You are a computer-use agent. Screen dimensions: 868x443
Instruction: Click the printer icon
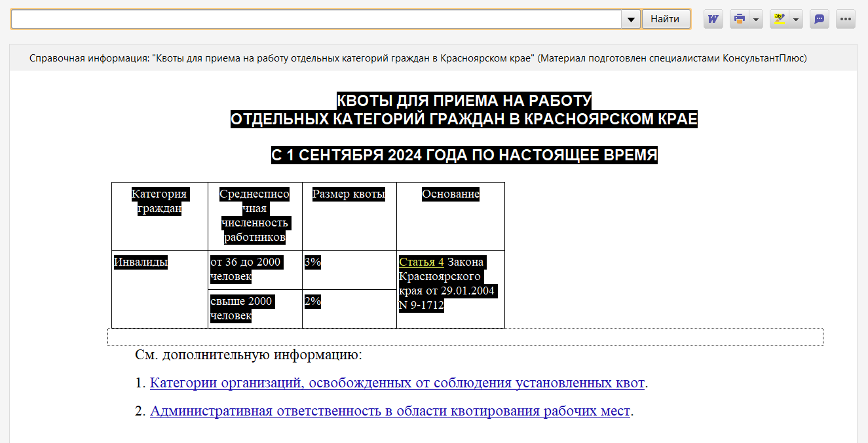click(x=740, y=19)
